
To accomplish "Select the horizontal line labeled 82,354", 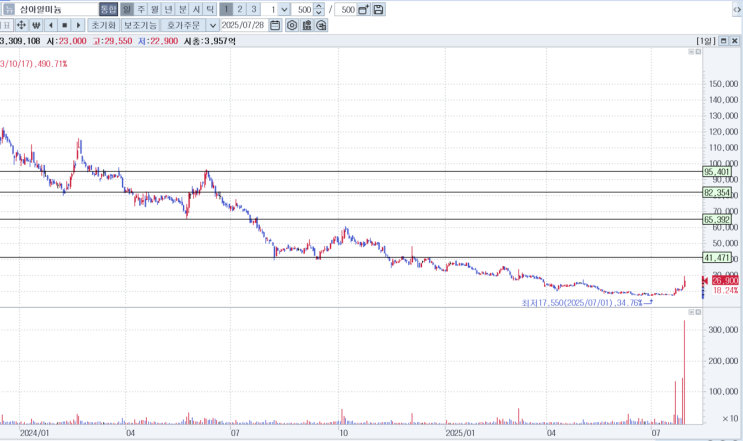I will pyautogui.click(x=351, y=192).
